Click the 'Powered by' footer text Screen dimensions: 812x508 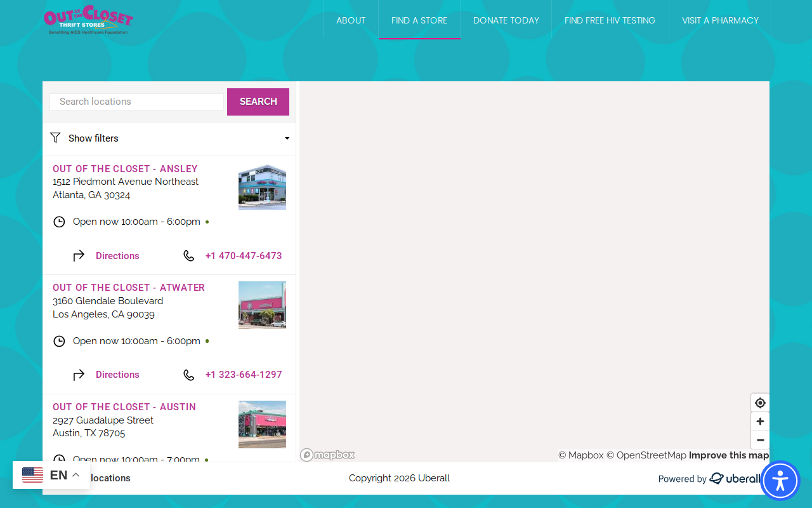pos(682,479)
